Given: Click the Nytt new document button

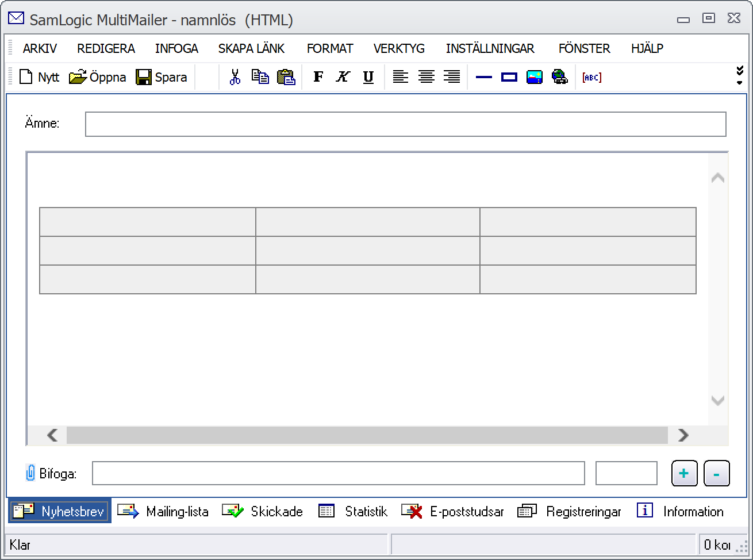Looking at the screenshot, I should click(x=39, y=77).
